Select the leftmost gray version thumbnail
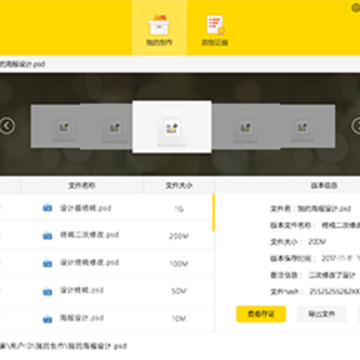 tap(56, 126)
